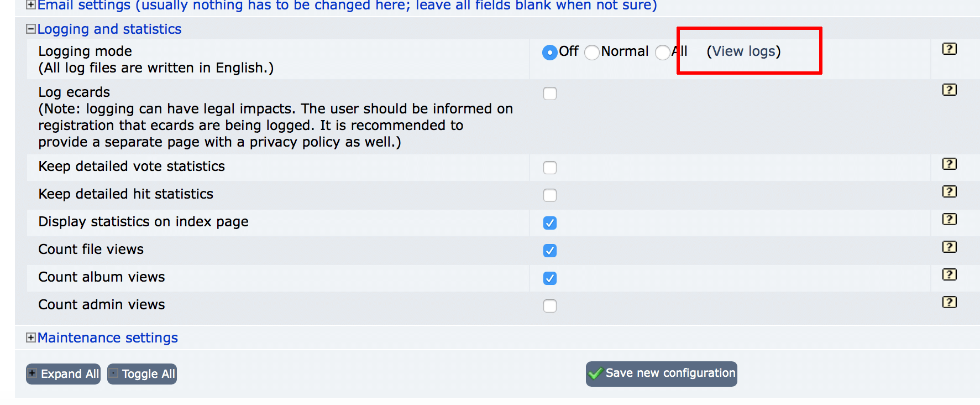Collapse the Logging and statistics section

click(31, 29)
